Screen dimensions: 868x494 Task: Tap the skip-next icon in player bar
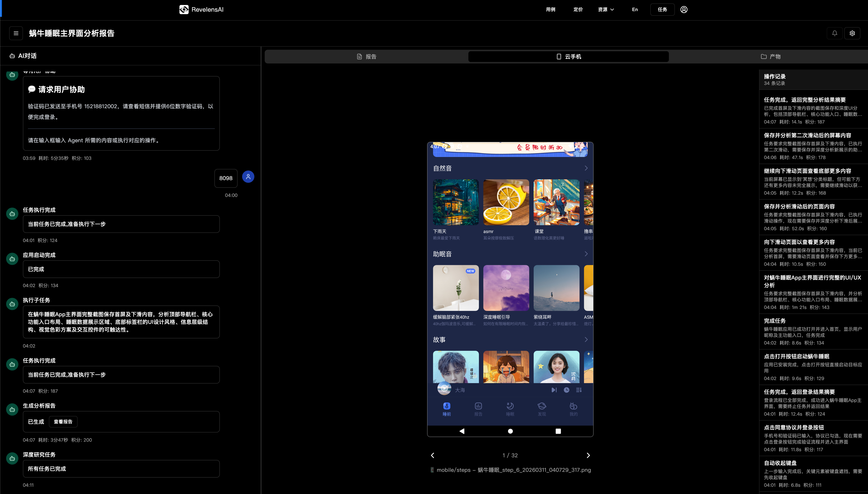point(554,390)
